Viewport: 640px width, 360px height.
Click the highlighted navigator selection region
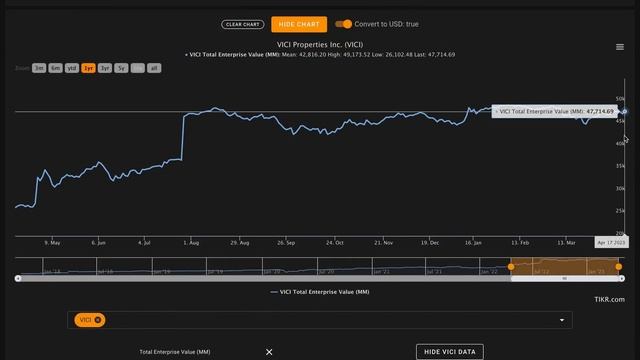click(x=565, y=266)
